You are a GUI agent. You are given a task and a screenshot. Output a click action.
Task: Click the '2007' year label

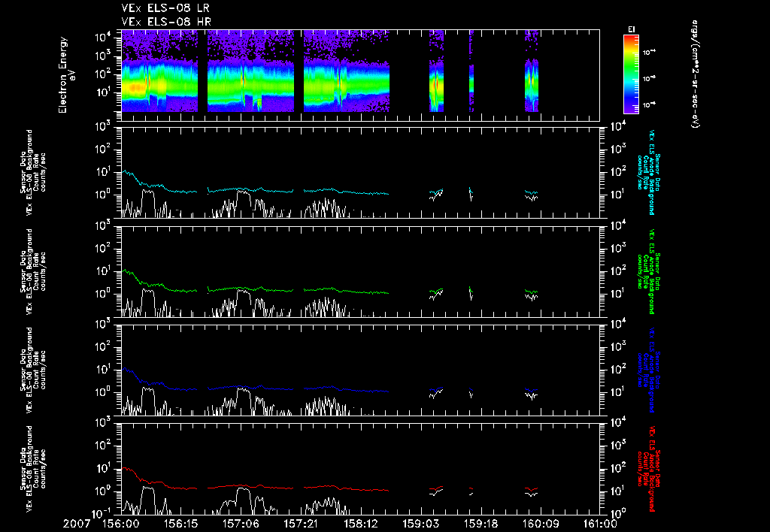[x=77, y=524]
